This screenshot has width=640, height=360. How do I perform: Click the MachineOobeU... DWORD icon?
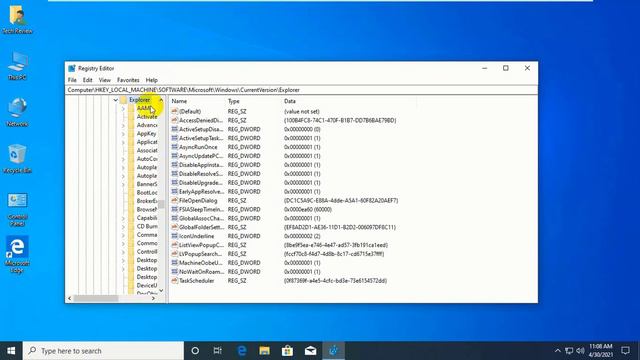click(175, 263)
